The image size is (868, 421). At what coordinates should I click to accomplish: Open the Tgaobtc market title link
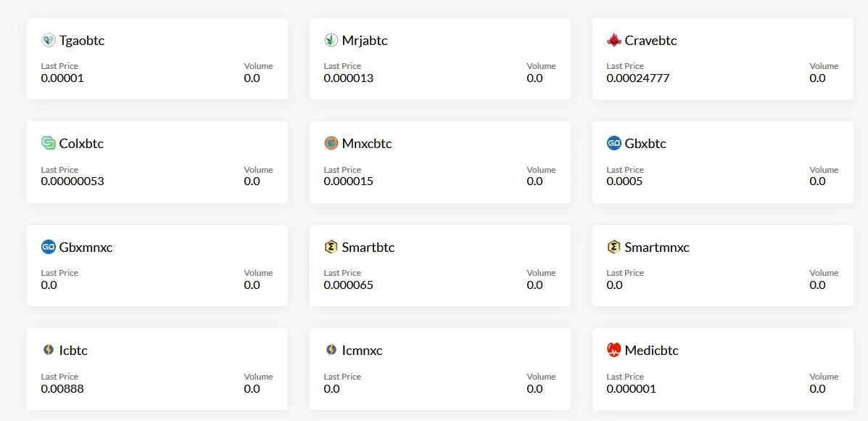click(x=82, y=41)
